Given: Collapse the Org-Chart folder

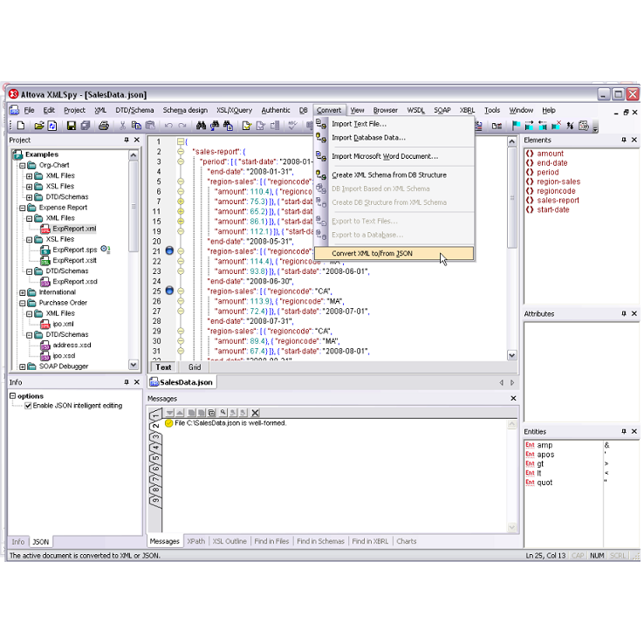Looking at the screenshot, I should pos(23,166).
